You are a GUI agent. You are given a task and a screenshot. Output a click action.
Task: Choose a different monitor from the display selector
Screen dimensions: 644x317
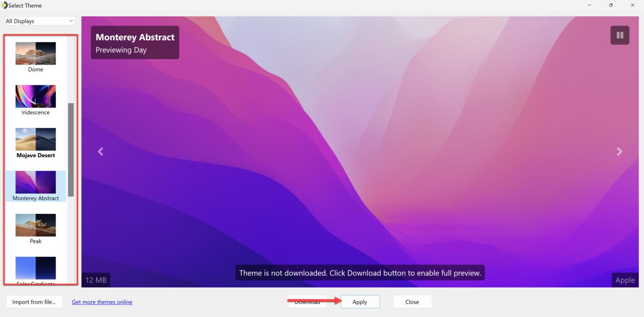(39, 21)
